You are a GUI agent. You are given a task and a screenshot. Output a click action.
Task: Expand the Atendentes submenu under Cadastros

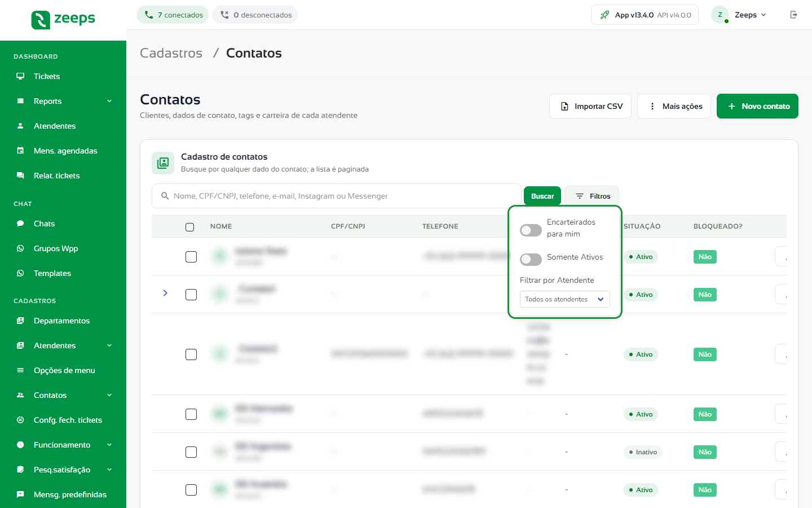coord(109,345)
